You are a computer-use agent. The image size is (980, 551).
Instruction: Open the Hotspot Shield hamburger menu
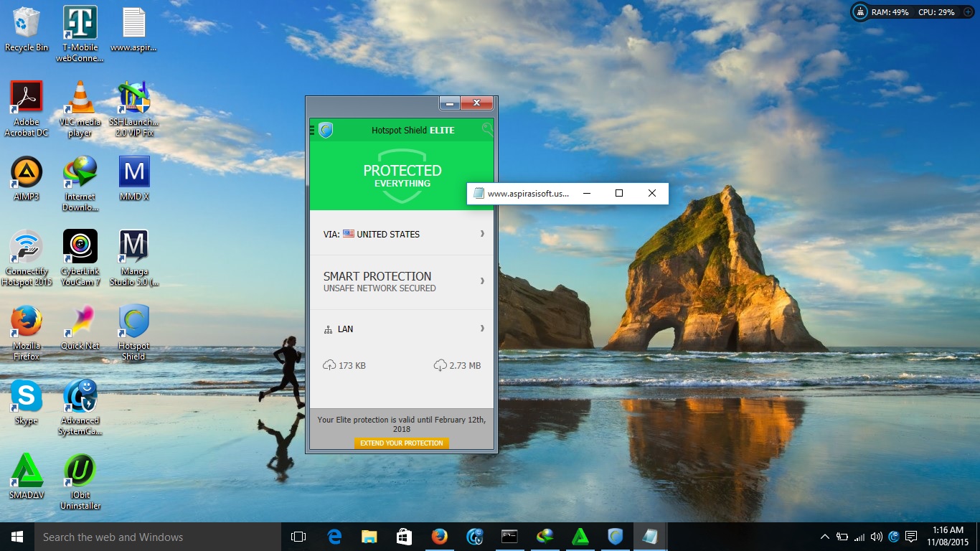coord(312,130)
